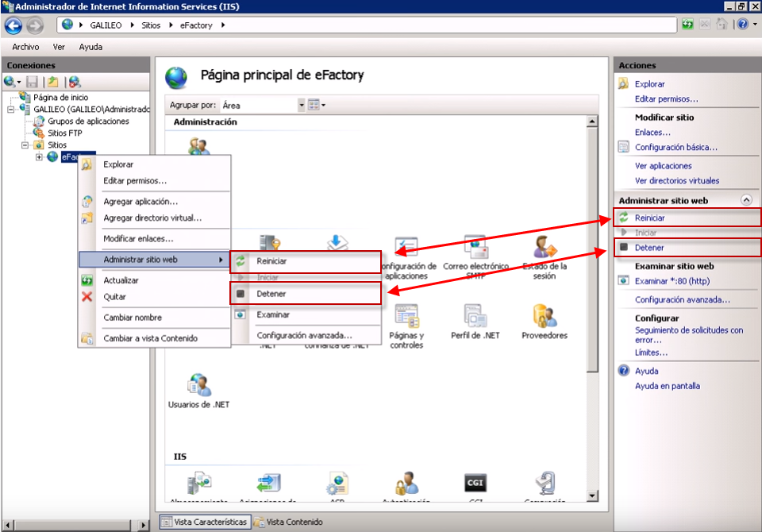Open Límites link under Configurar
Screen dimensions: 762x532
[651, 353]
